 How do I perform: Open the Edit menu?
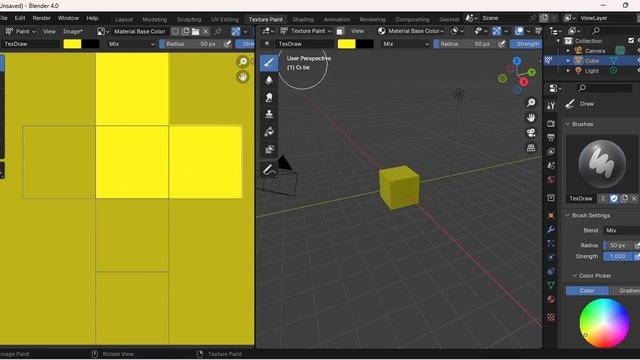point(20,18)
